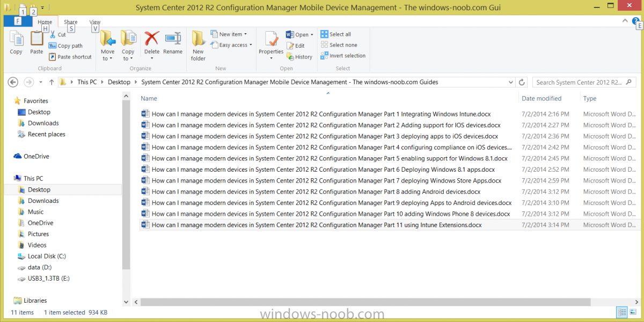Click Paste shortcut in ribbon
Viewport: 644px width, 322px height.
[x=70, y=57]
